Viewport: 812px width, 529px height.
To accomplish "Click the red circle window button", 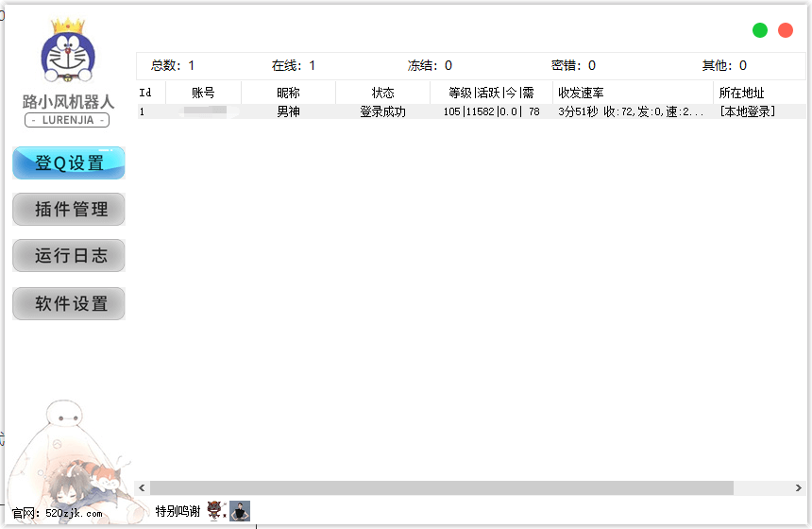I will pos(786,30).
